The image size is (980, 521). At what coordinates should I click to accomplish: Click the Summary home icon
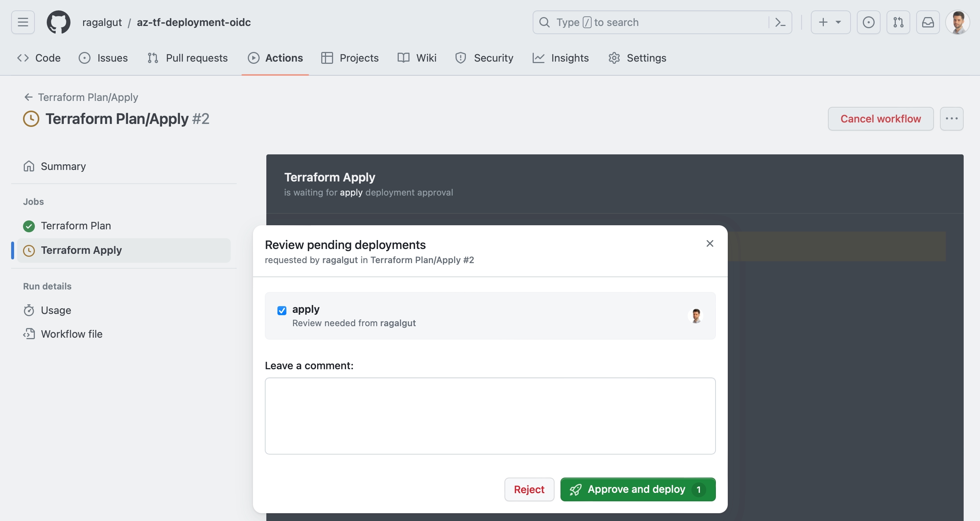point(29,166)
